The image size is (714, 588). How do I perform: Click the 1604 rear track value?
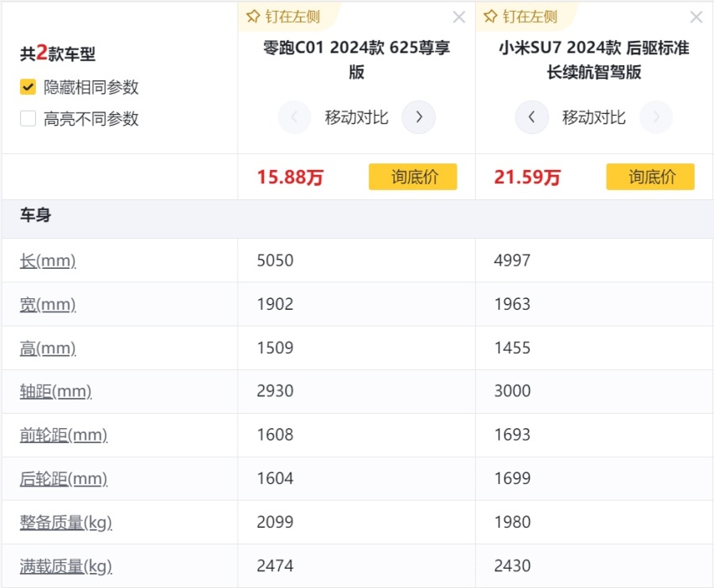(275, 478)
